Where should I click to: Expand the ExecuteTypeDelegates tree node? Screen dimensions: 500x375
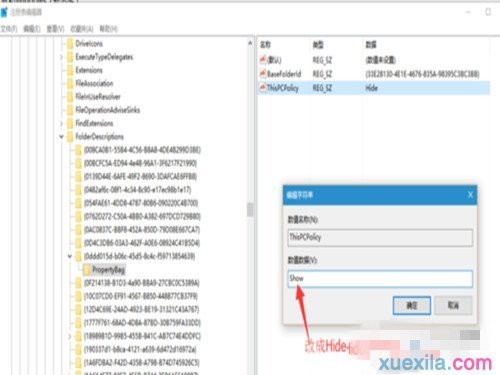[x=61, y=57]
